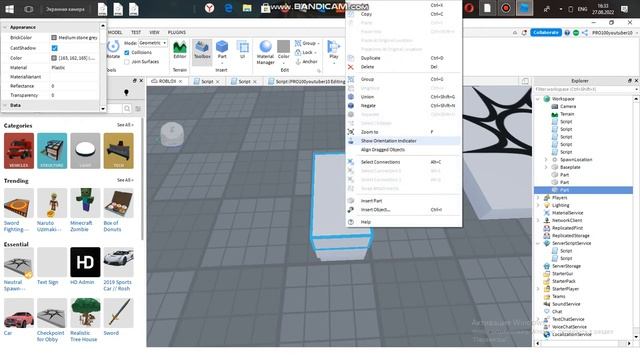Launch Yandex browser from taskbar
The height and width of the screenshot is (360, 640).
(209, 9)
